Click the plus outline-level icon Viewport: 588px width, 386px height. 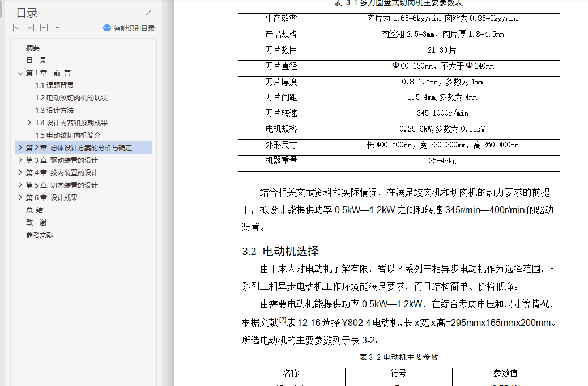pos(44,27)
